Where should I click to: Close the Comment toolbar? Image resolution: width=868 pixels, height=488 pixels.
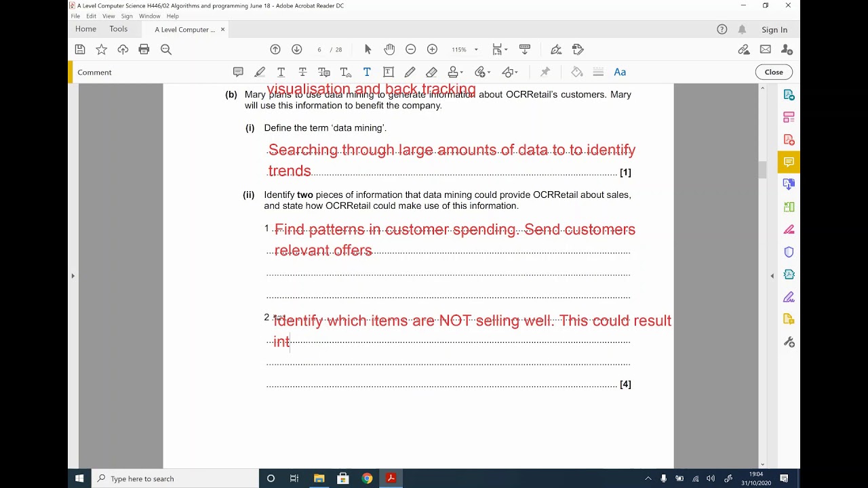[x=774, y=72]
